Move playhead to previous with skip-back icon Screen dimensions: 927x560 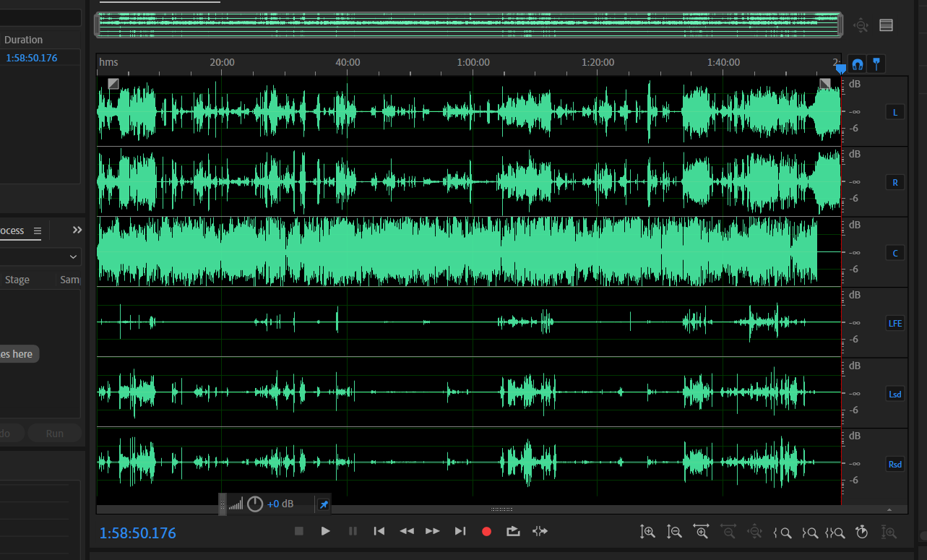point(379,531)
